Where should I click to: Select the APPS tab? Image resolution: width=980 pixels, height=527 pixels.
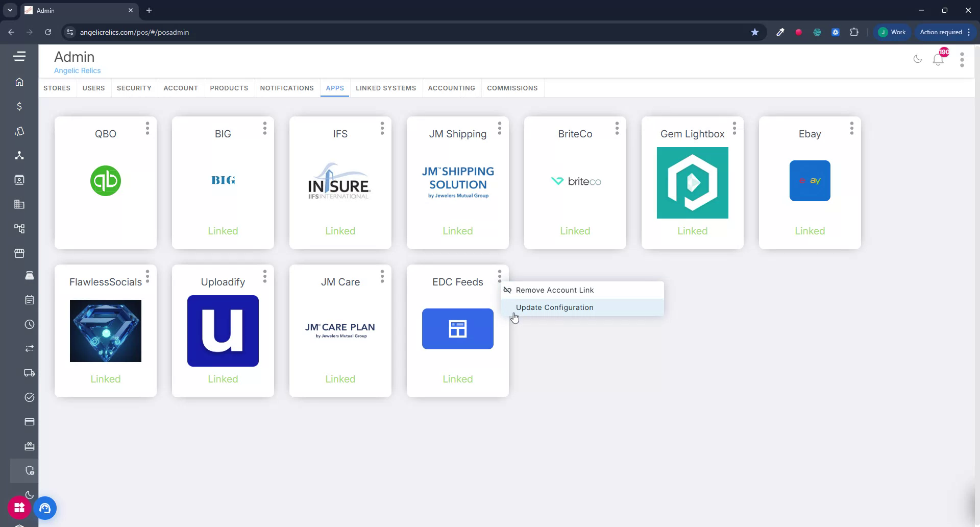pyautogui.click(x=335, y=88)
